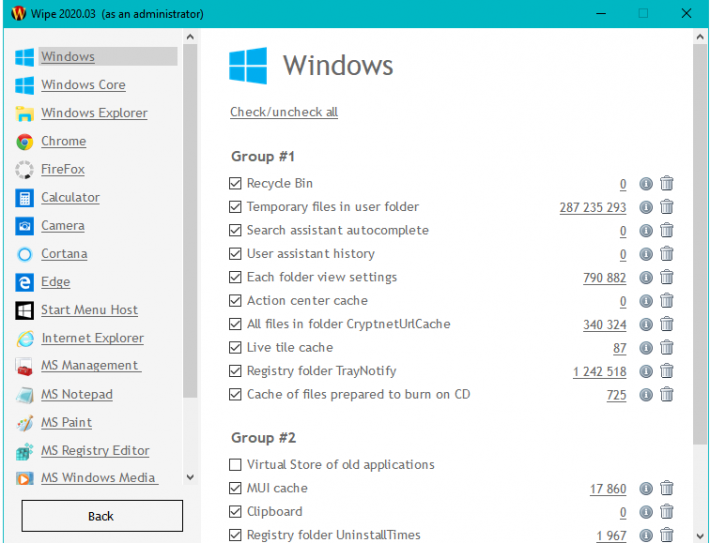The height and width of the screenshot is (543, 710).
Task: Click trash icon for User assistant history
Action: click(x=667, y=254)
